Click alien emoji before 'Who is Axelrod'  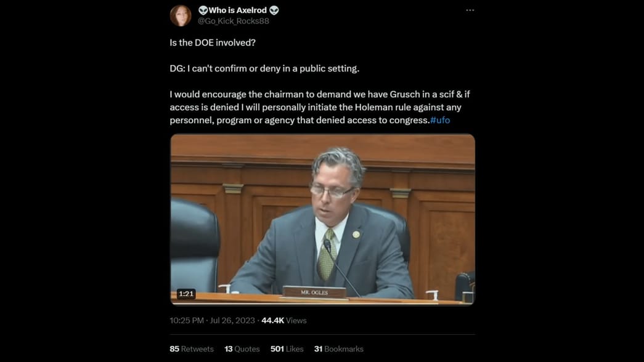(203, 10)
